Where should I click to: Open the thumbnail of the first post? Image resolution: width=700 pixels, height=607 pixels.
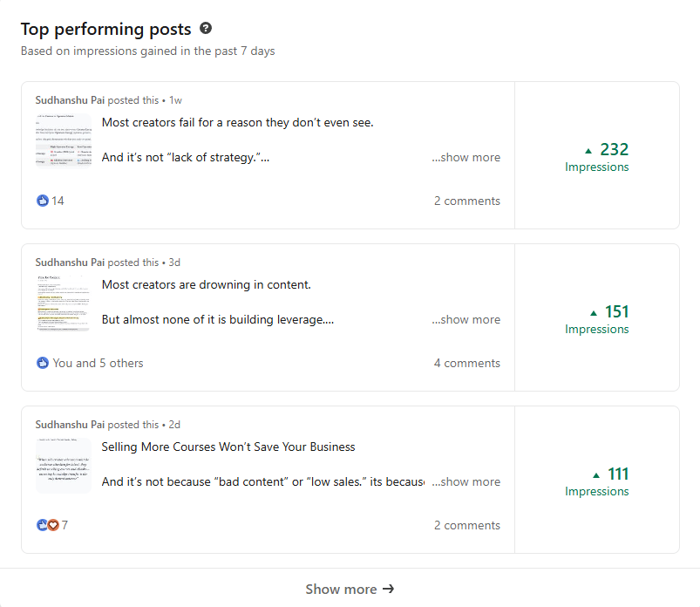[x=64, y=140]
